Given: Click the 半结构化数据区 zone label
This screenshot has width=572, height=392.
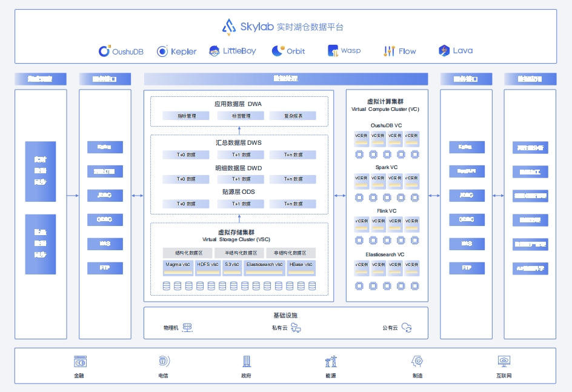Looking at the screenshot, I should point(240,253).
